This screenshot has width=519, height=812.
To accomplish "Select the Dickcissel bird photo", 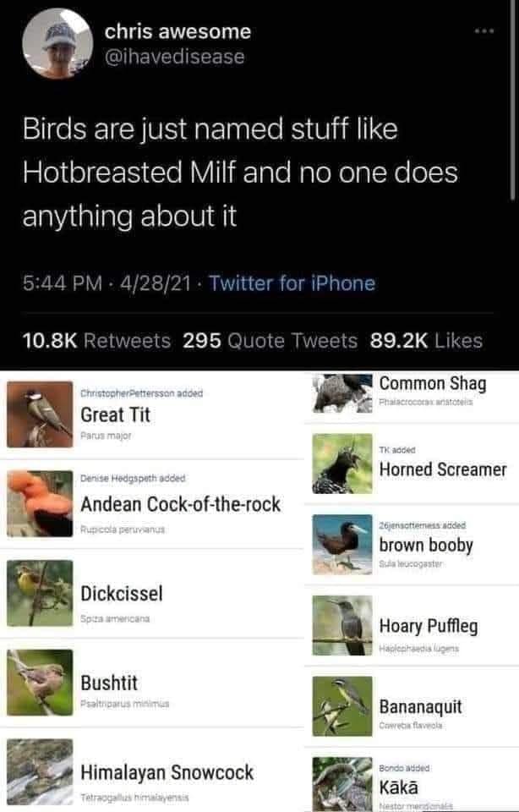I will (x=39, y=593).
